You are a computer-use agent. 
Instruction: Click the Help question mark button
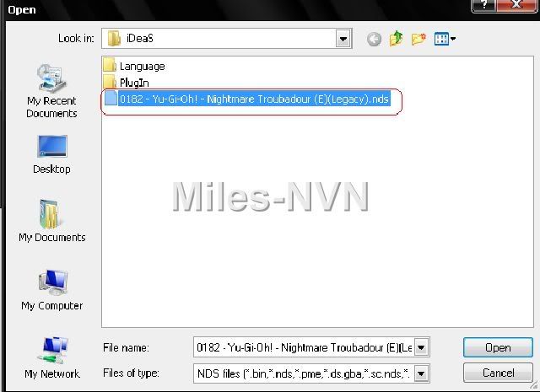[483, 5]
